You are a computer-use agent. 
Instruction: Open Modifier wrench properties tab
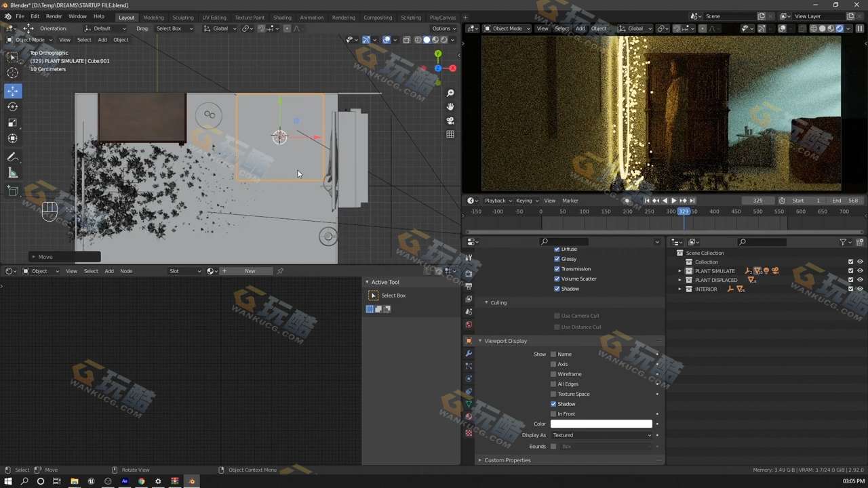[469, 353]
